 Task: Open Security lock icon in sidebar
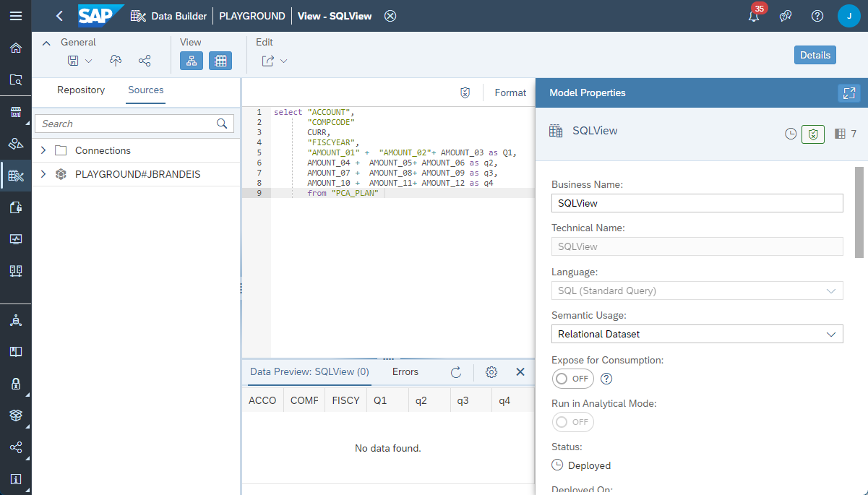[x=15, y=384]
